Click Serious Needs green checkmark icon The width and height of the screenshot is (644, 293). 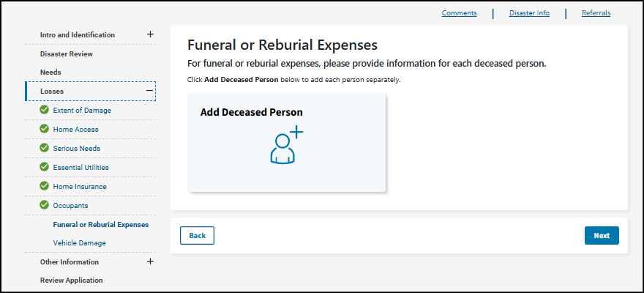pos(44,148)
